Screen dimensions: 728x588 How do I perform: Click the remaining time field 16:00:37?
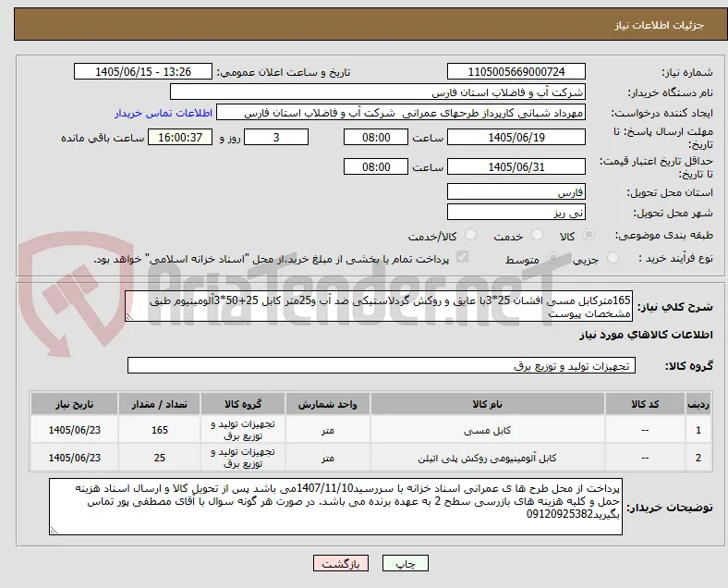[x=180, y=137]
